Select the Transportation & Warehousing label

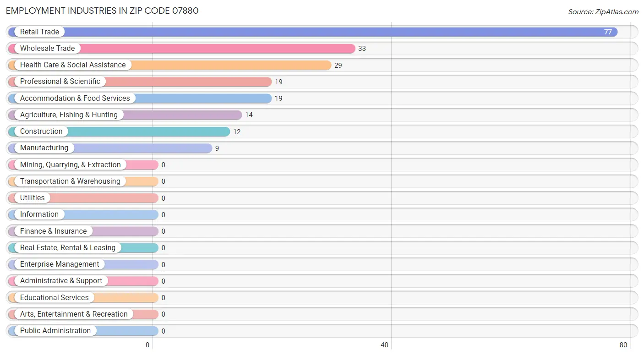click(x=70, y=181)
